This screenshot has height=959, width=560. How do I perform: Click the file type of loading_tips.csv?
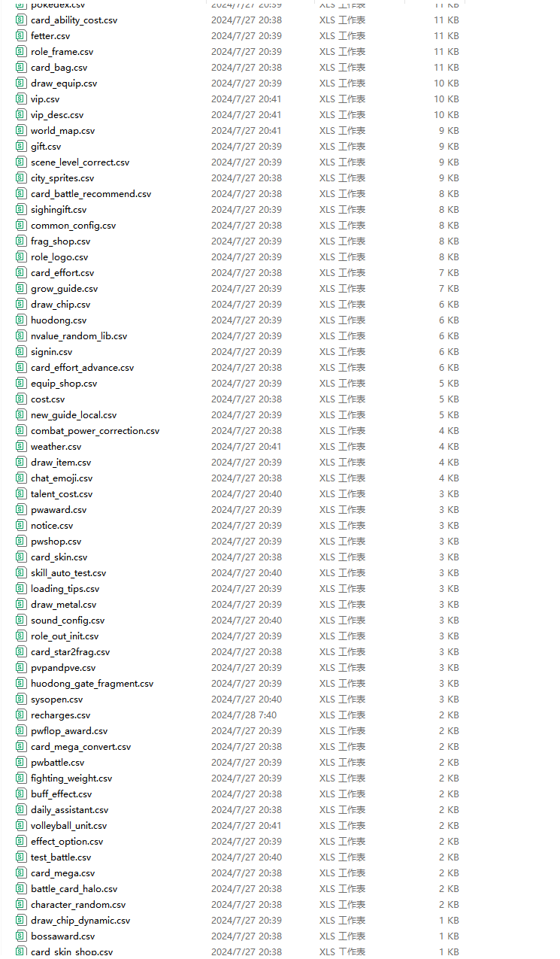[x=342, y=589]
